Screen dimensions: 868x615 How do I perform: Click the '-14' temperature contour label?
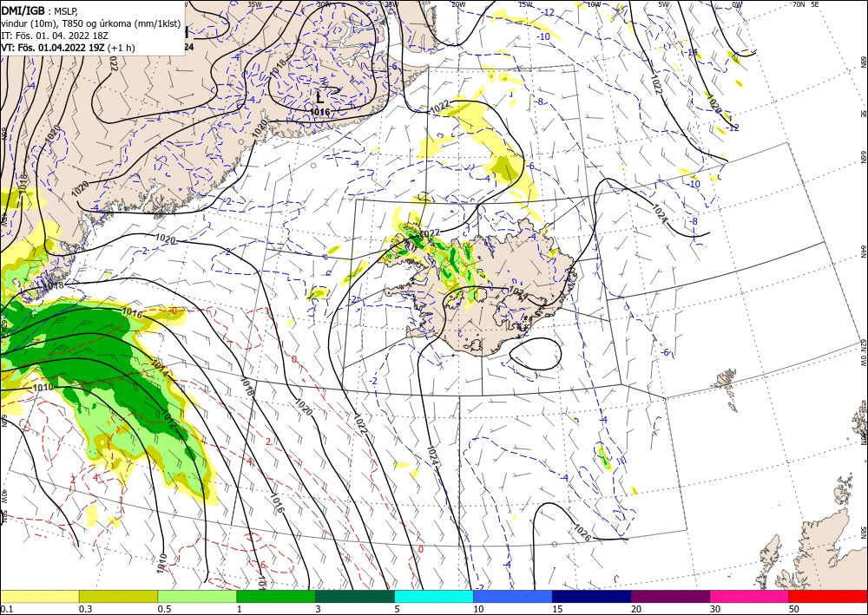pyautogui.click(x=691, y=52)
